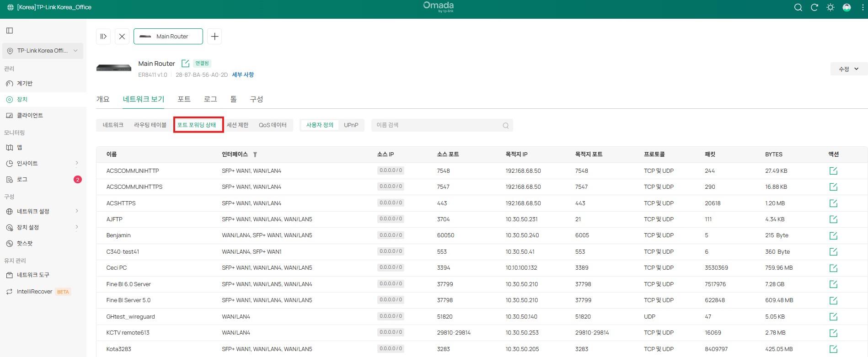Open the 수정 dropdown button
The width and height of the screenshot is (868, 357).
pos(848,69)
